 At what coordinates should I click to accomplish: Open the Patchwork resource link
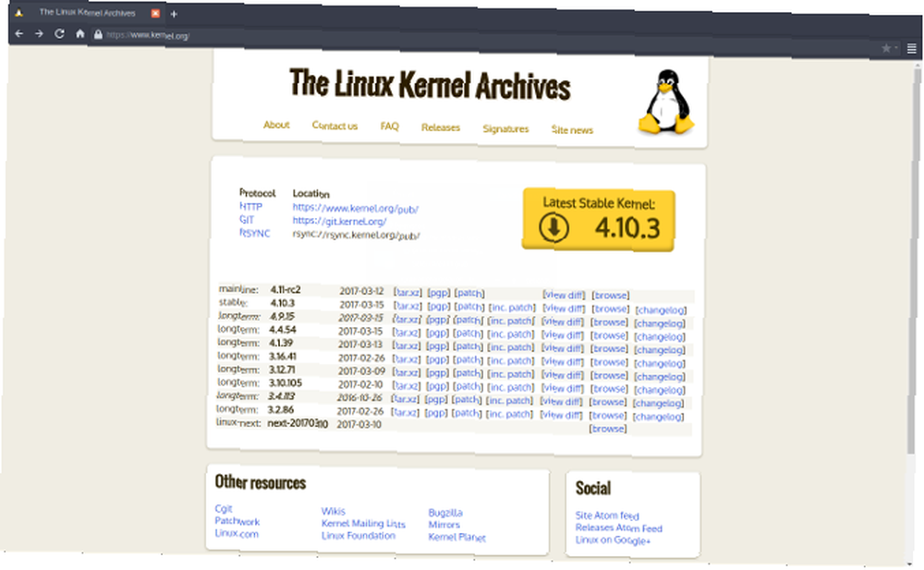(237, 521)
